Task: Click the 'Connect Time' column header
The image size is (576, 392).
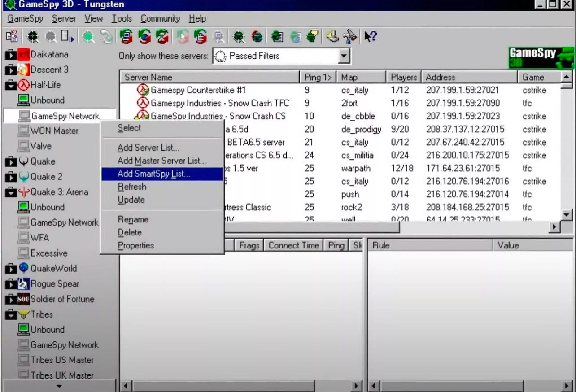Action: point(293,245)
